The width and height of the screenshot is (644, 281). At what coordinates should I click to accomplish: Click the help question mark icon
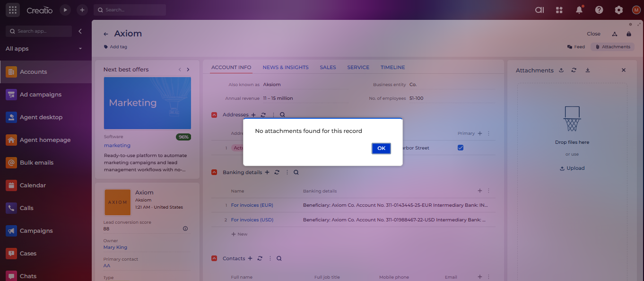tap(599, 10)
